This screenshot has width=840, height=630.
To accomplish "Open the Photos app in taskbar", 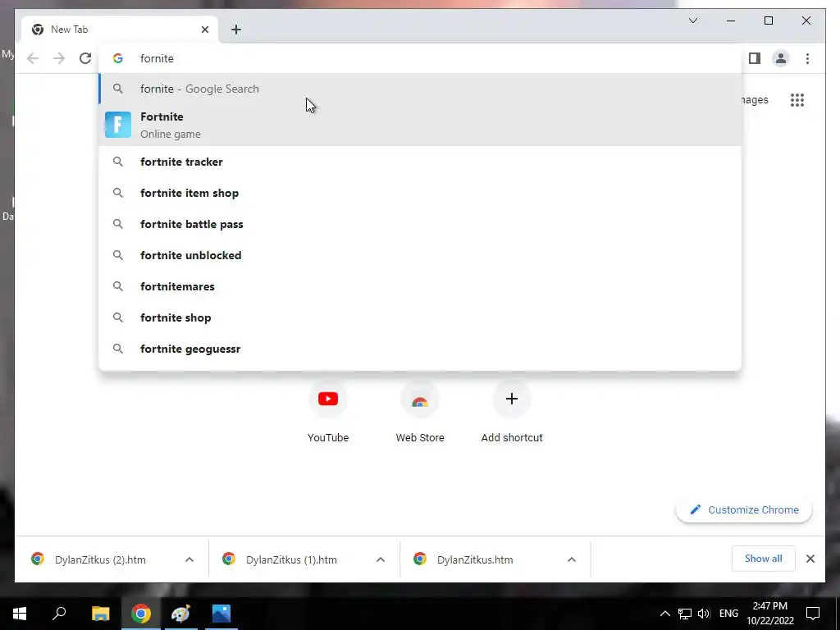I will point(221,614).
